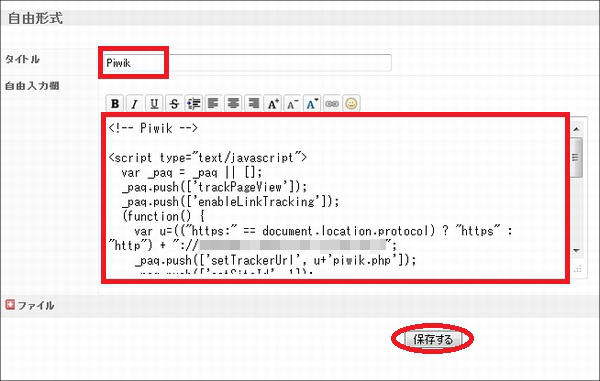Open the font color picker icon
Viewport: 600px width, 381px height.
point(312,104)
